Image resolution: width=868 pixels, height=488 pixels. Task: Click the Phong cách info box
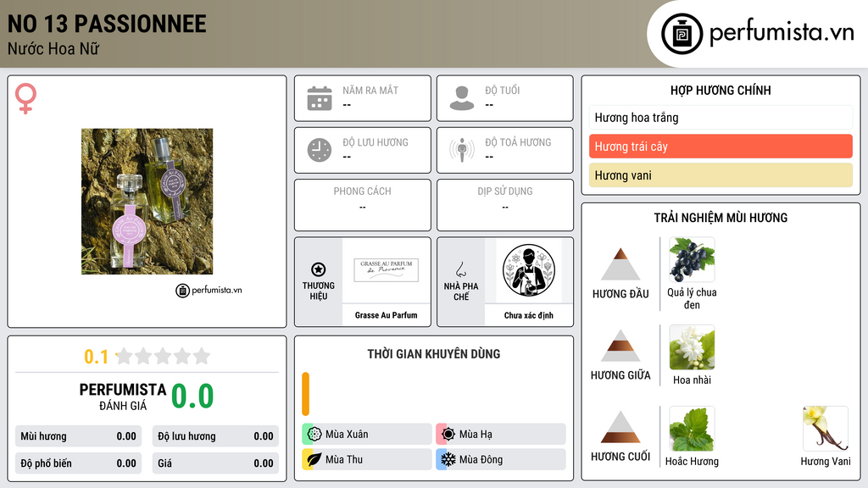click(x=363, y=205)
